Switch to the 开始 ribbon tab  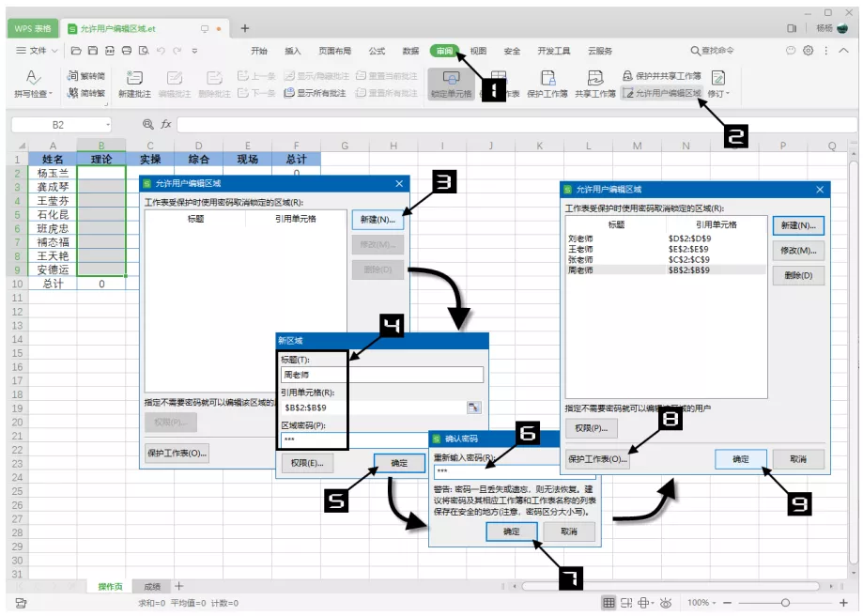click(258, 51)
